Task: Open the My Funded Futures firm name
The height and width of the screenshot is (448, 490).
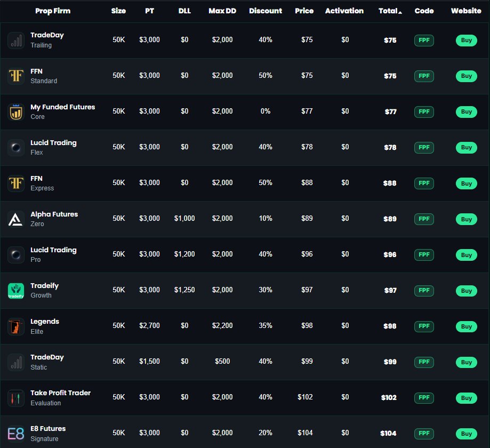Action: [62, 107]
